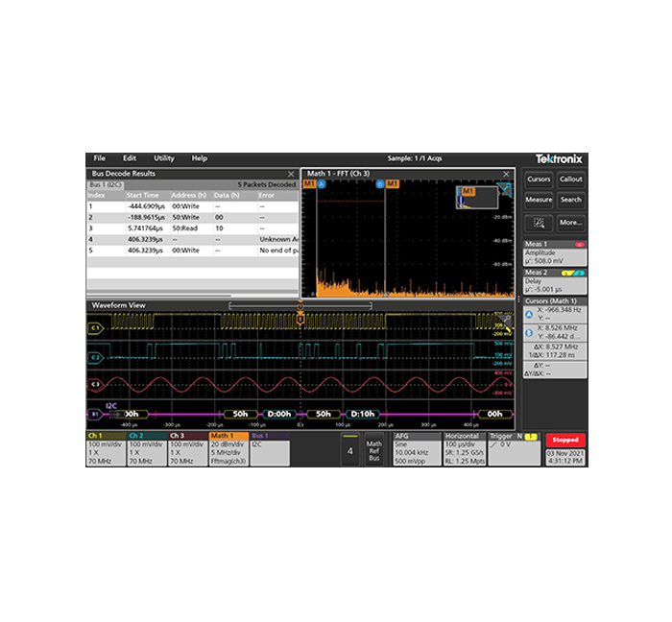Click the trigger position T marker
This screenshot has width=672, height=622.
coord(300,320)
